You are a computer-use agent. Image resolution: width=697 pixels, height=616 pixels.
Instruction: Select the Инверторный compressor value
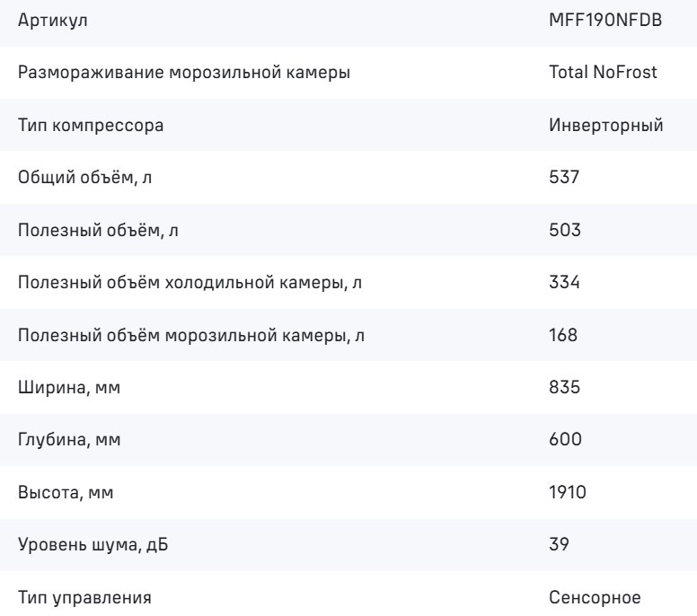click(606, 125)
